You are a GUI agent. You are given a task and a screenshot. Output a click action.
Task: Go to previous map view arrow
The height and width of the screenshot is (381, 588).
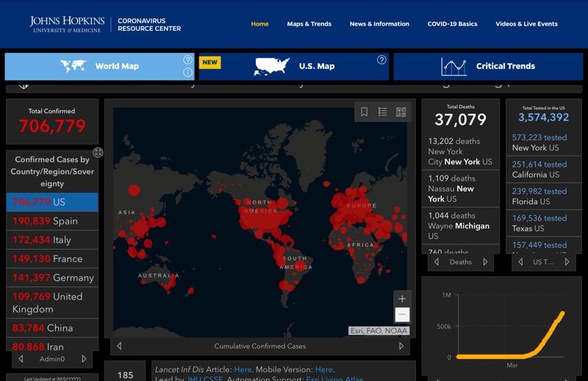(x=119, y=346)
